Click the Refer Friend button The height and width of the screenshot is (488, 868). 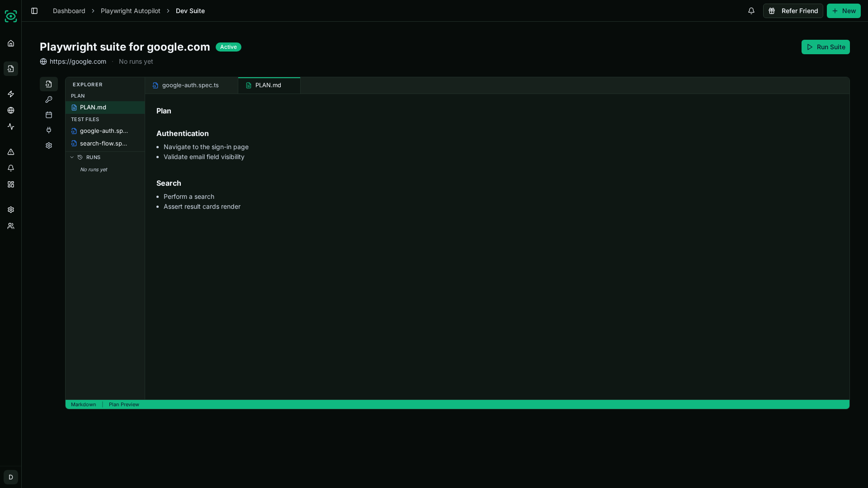(793, 11)
